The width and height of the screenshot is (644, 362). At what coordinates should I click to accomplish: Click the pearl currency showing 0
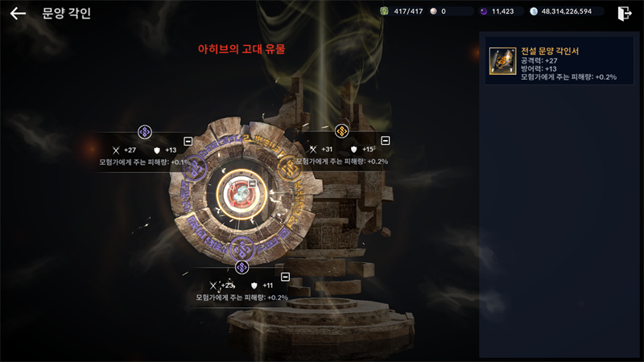[x=438, y=11]
